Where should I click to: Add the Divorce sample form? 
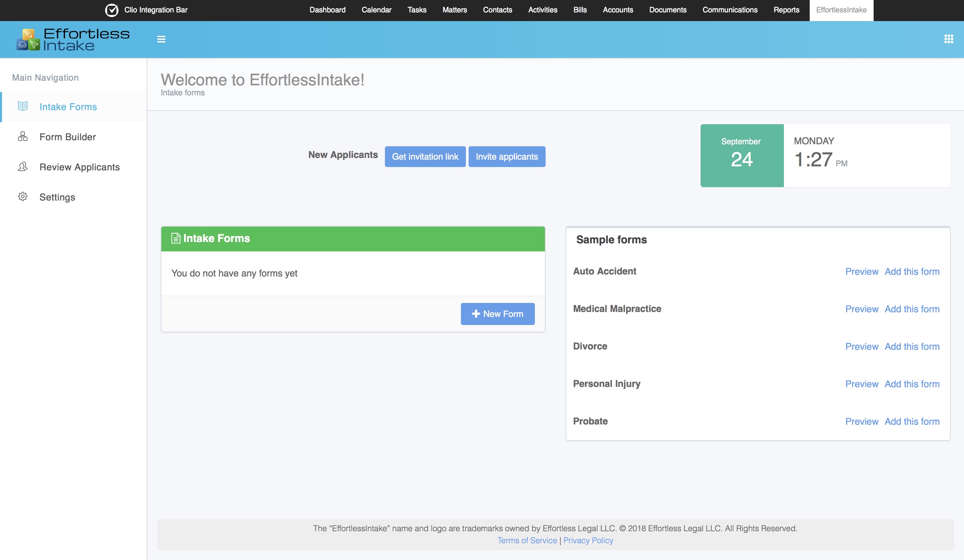[911, 346]
